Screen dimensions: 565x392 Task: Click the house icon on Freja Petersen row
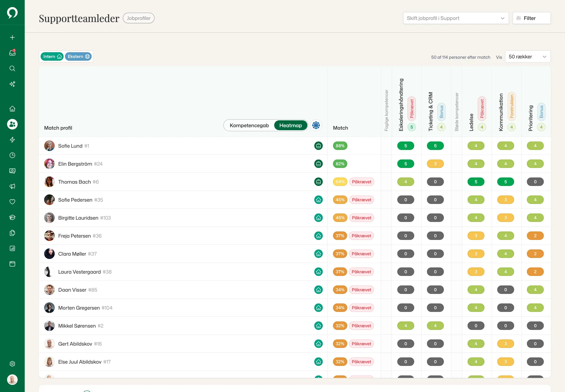(319, 236)
